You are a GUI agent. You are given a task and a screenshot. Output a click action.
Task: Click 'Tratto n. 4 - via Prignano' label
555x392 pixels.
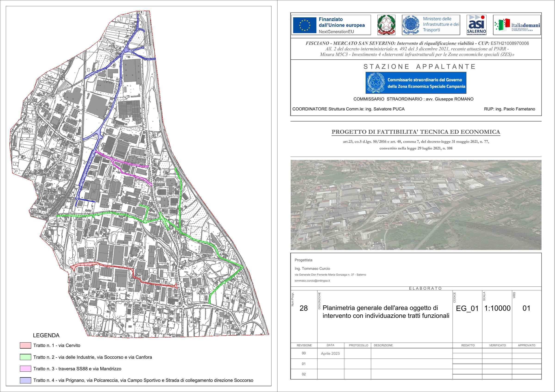click(x=143, y=380)
